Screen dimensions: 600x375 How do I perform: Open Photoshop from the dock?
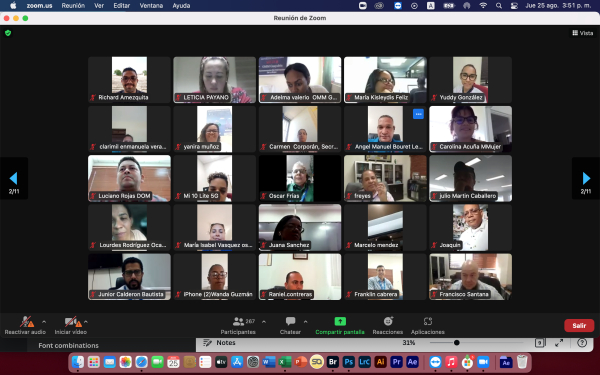tap(349, 362)
